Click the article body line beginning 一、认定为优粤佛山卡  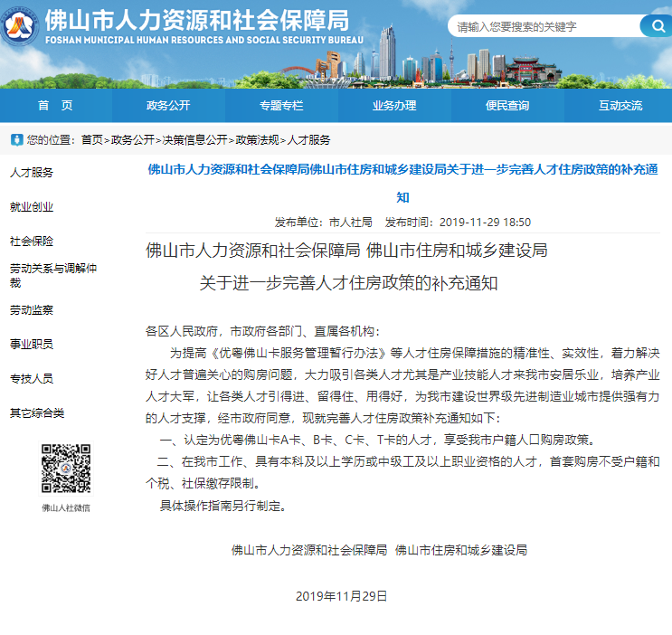[377, 440]
